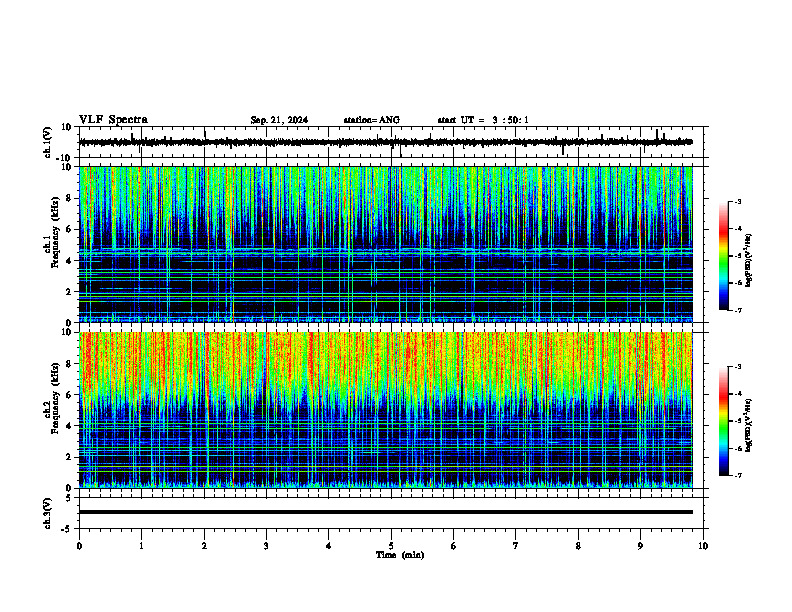The image size is (792, 612).
Task: Click the "4" kHz tick on ch.2 frequency axis
Action: click(x=69, y=426)
